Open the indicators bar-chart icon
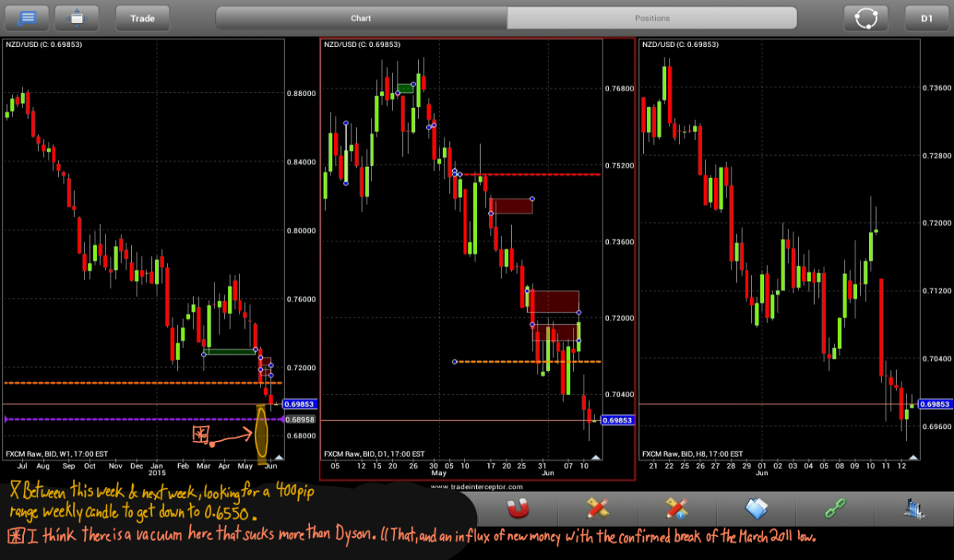This screenshot has width=954, height=560. click(x=913, y=508)
